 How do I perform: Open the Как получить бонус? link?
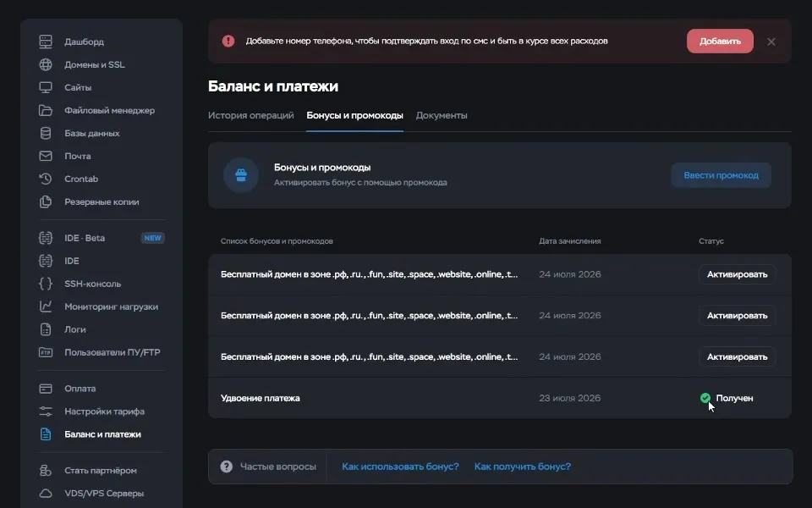point(523,467)
